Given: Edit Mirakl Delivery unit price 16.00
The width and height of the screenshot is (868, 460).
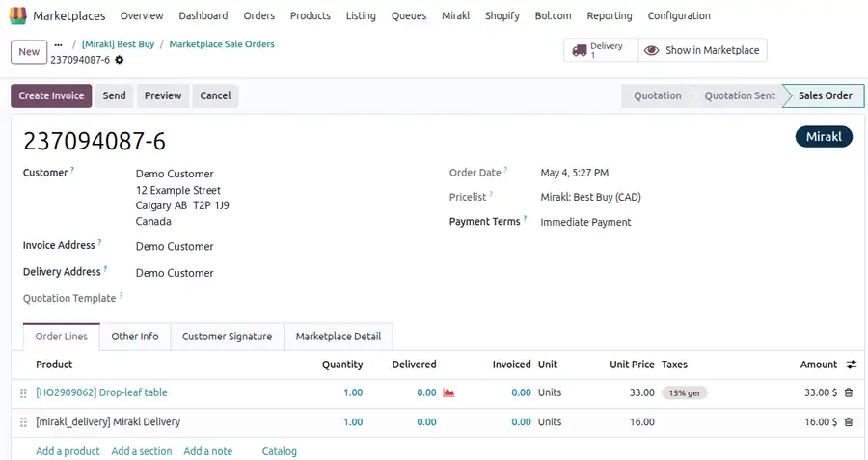Looking at the screenshot, I should (x=641, y=421).
